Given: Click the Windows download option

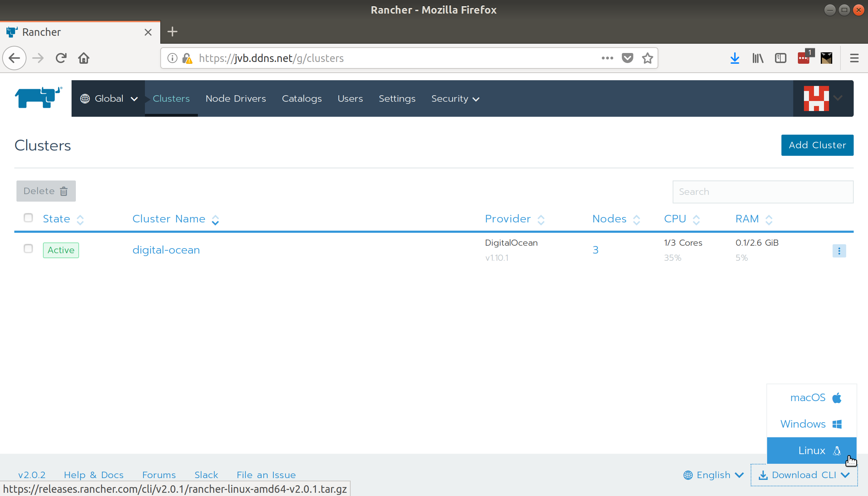Looking at the screenshot, I should (812, 424).
